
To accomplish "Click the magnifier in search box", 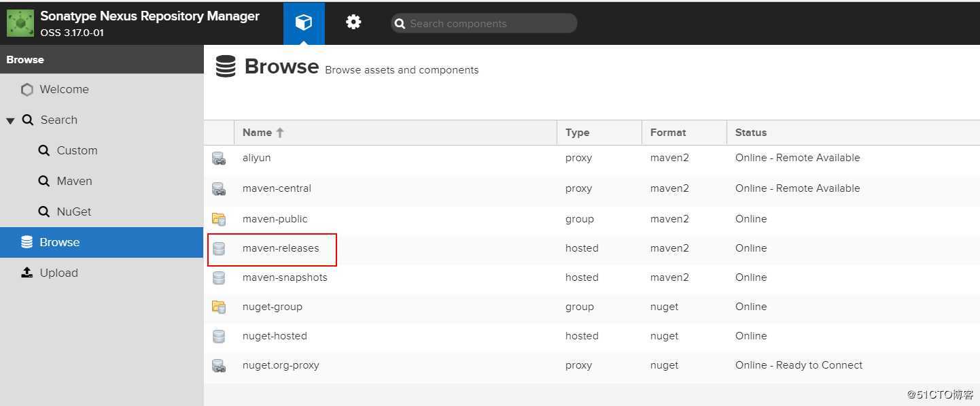I will point(400,24).
